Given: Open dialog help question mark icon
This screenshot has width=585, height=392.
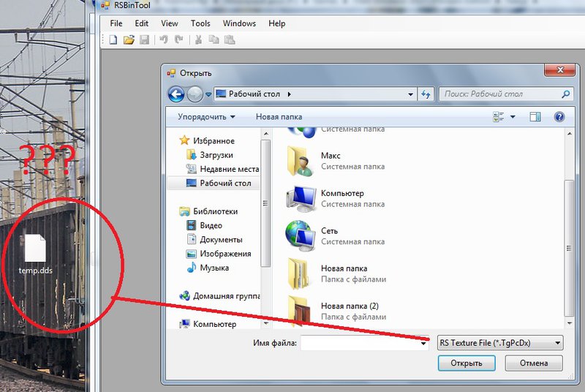Looking at the screenshot, I should [559, 117].
